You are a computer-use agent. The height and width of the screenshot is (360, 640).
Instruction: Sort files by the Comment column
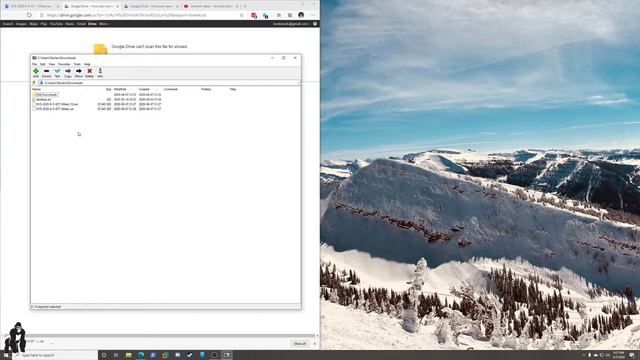(171, 89)
